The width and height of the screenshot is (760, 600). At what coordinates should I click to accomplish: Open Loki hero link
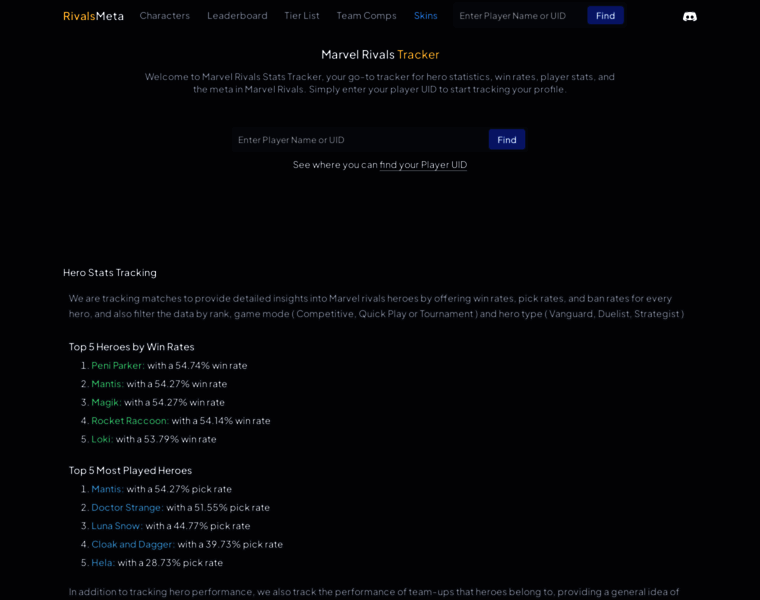(x=102, y=439)
